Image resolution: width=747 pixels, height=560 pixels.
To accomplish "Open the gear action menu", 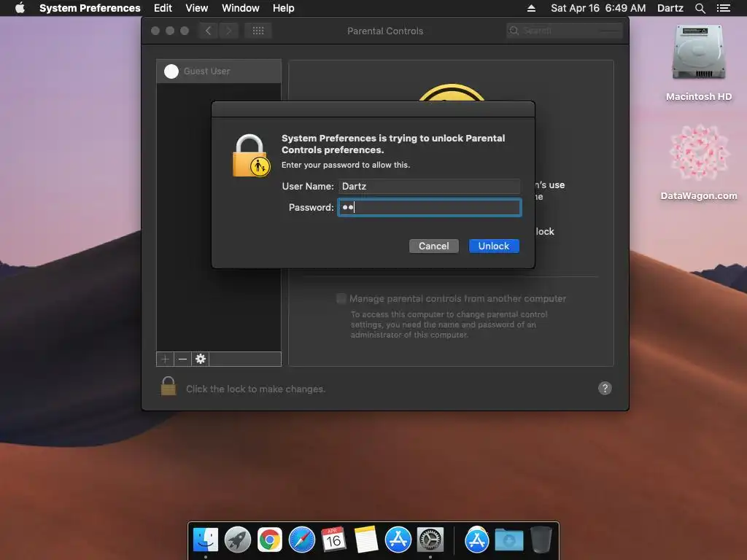I will coord(201,359).
